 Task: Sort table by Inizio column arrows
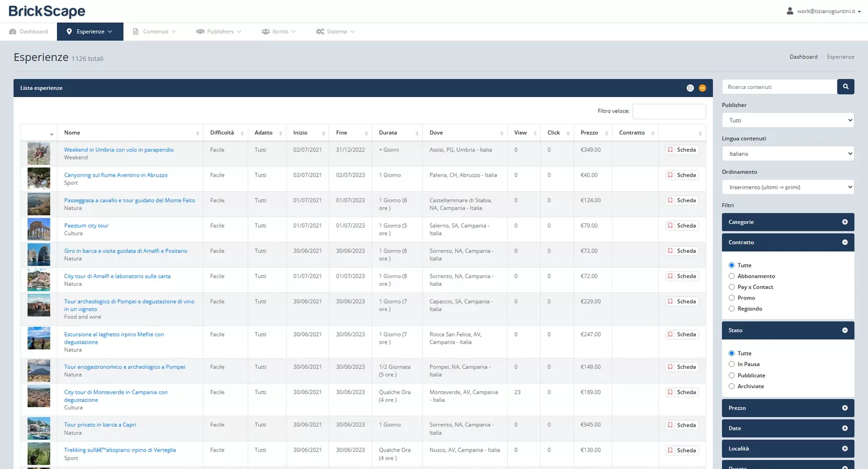323,133
